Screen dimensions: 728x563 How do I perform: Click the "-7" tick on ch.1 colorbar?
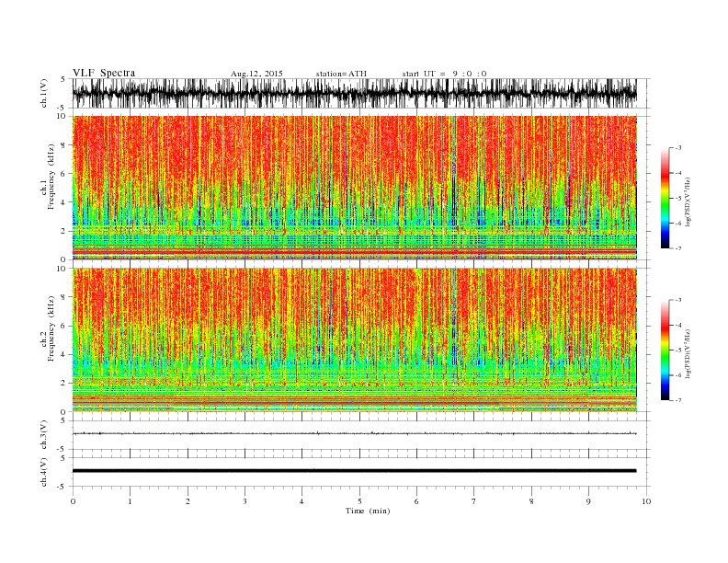tap(677, 248)
